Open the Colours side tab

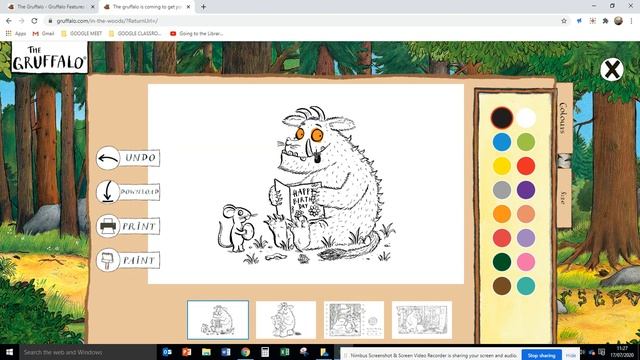564,118
